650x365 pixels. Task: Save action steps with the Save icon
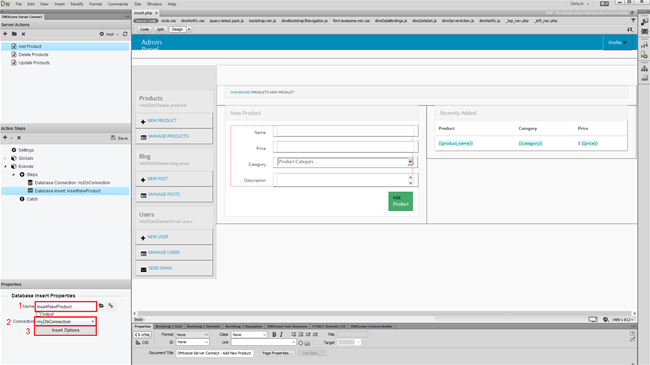119,138
